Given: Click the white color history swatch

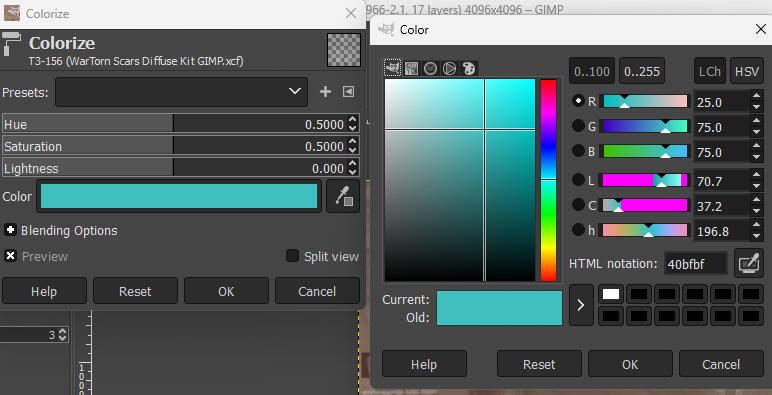Looking at the screenshot, I should pos(611,294).
